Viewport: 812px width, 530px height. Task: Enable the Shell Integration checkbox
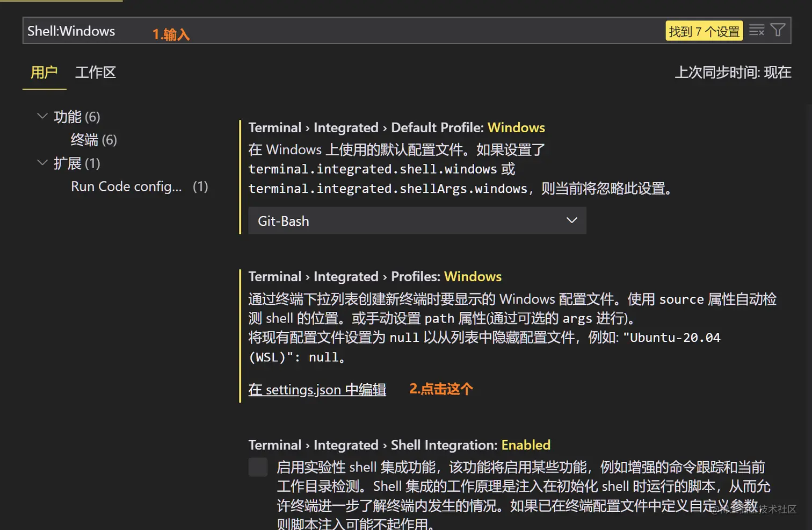click(258, 467)
